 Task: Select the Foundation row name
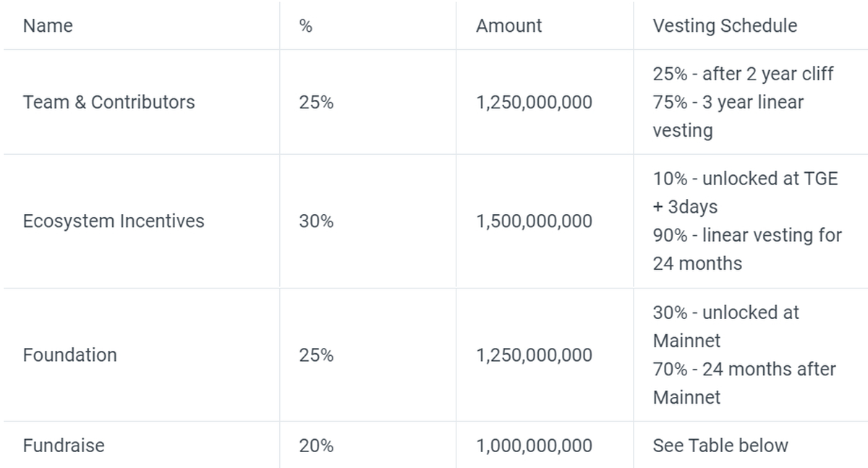coord(69,355)
